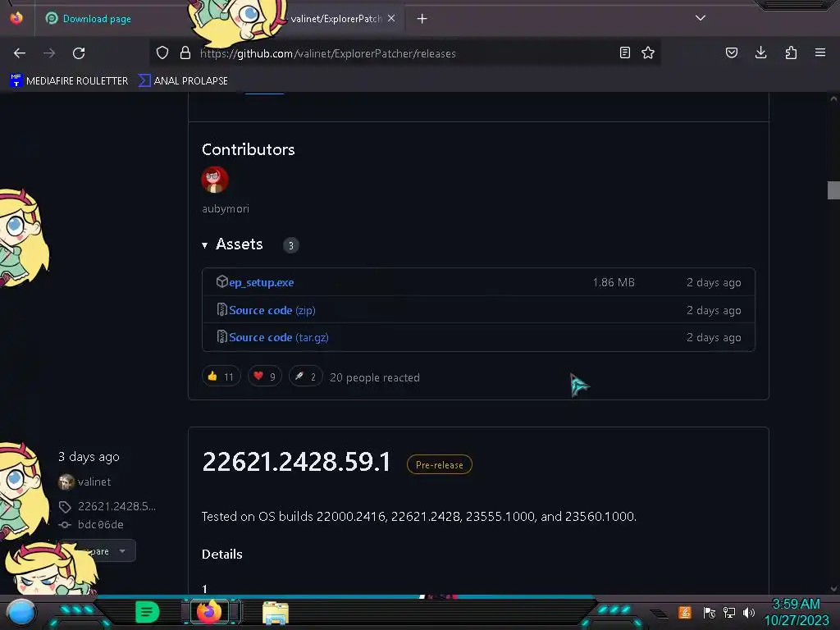Open the Start orb button

(21, 612)
